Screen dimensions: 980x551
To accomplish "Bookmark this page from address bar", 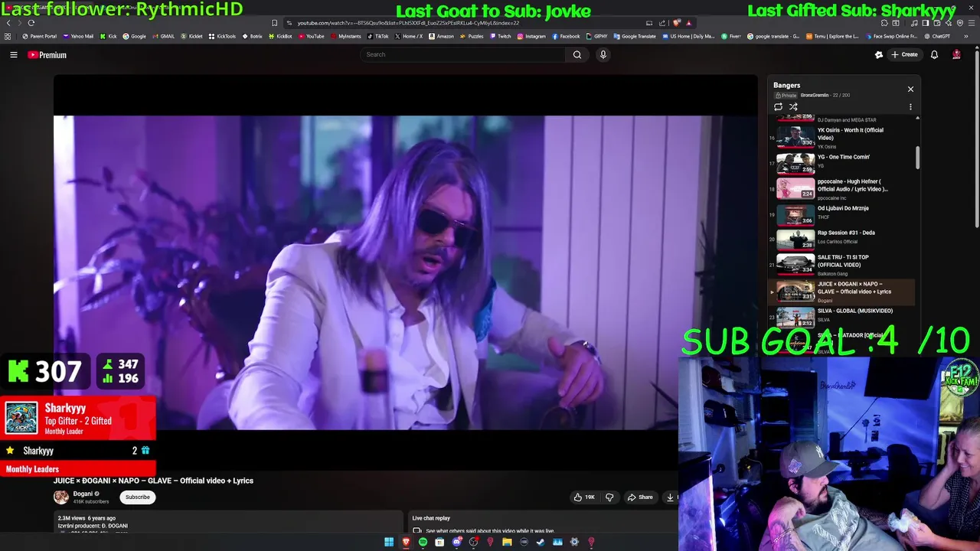I will (x=274, y=23).
